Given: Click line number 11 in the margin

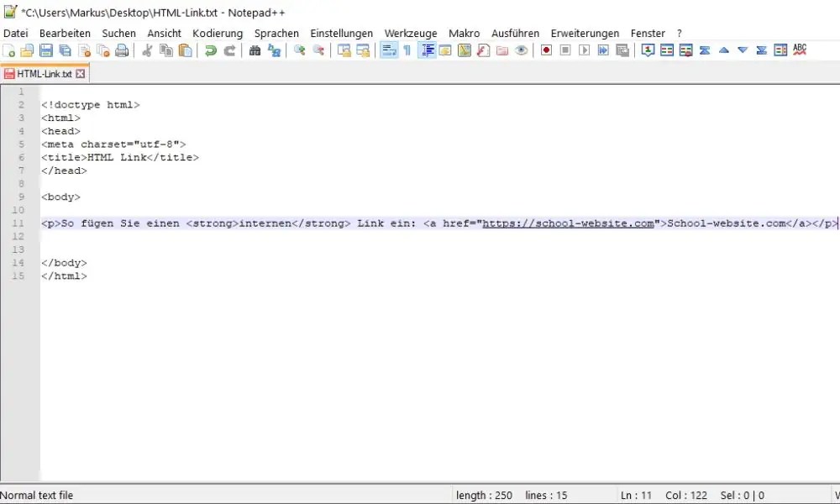Looking at the screenshot, I should point(18,223).
